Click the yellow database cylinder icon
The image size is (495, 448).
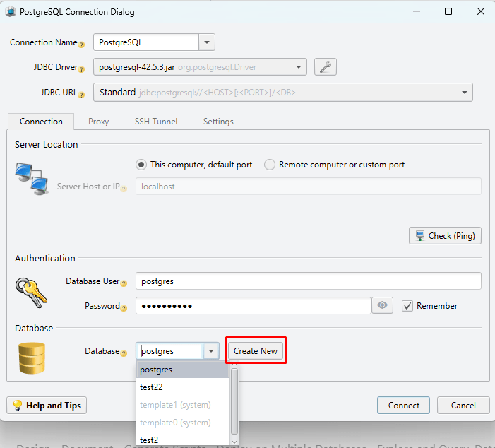point(32,358)
